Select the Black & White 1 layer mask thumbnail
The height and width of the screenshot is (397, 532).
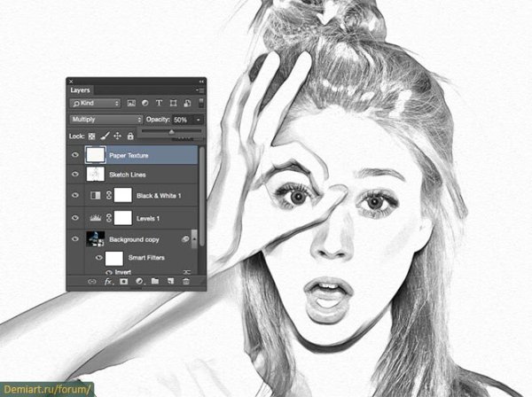(x=122, y=196)
